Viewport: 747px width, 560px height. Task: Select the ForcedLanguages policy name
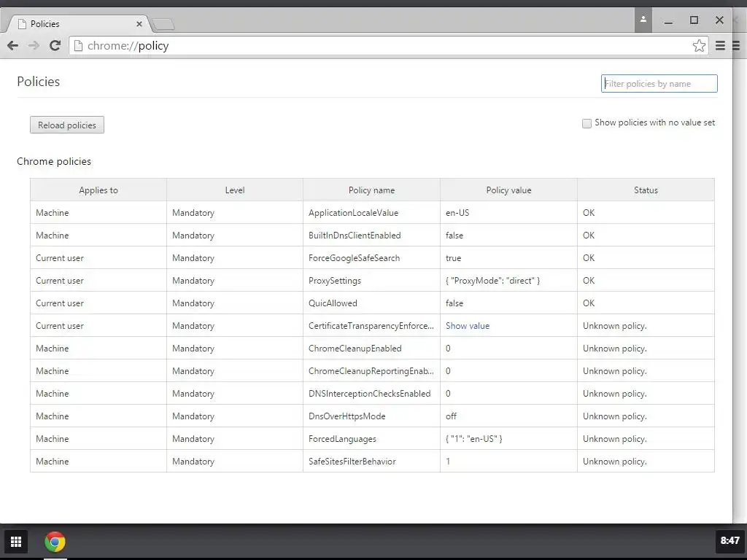click(x=342, y=439)
